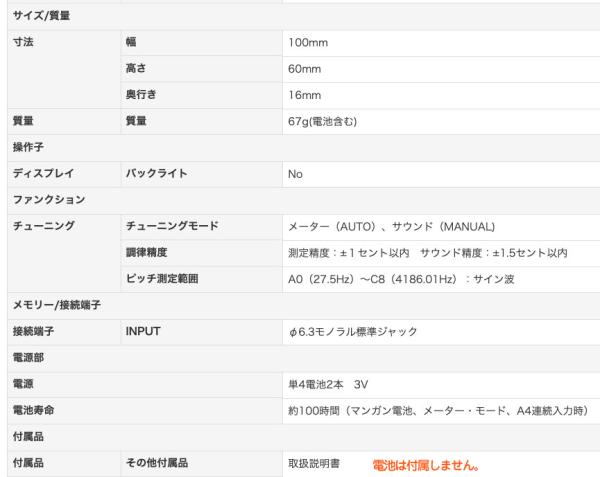Click the バックライト label

155,174
